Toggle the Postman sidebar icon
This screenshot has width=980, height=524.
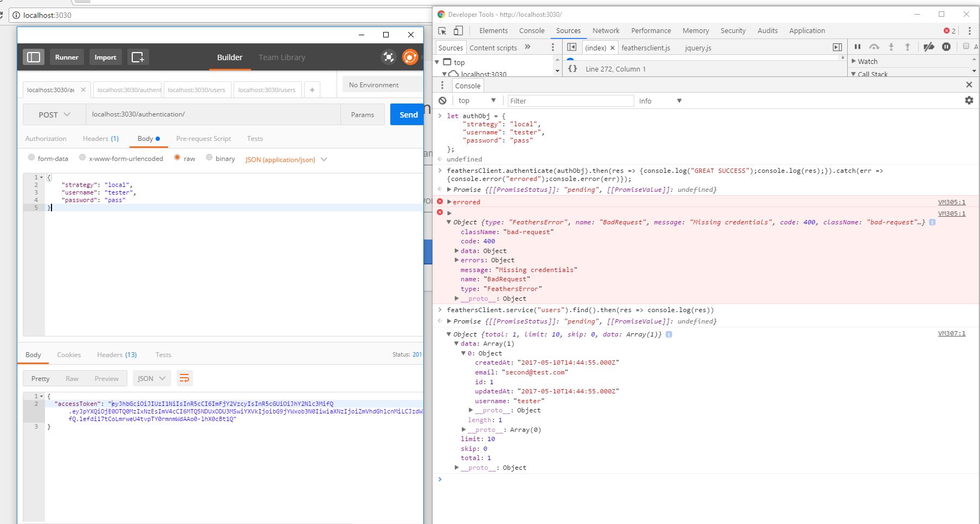point(34,57)
